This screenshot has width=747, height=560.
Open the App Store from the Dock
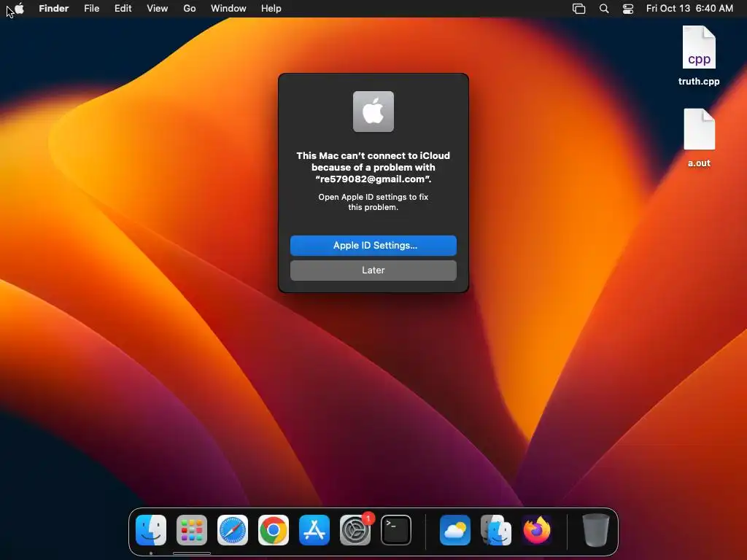(x=314, y=530)
